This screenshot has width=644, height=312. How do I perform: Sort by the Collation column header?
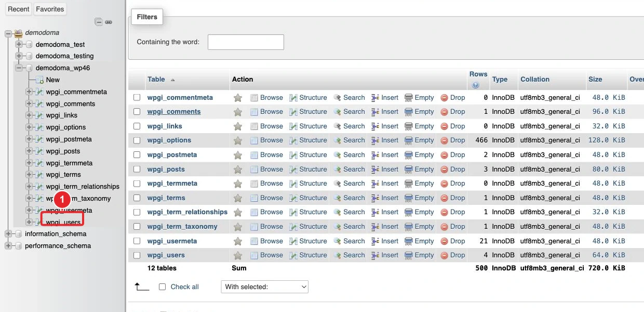point(535,80)
